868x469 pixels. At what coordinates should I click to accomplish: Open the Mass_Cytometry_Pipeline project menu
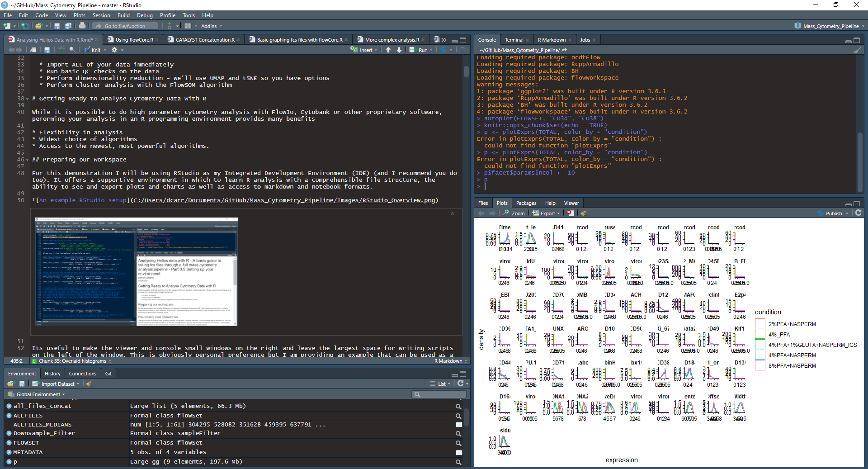pos(830,26)
